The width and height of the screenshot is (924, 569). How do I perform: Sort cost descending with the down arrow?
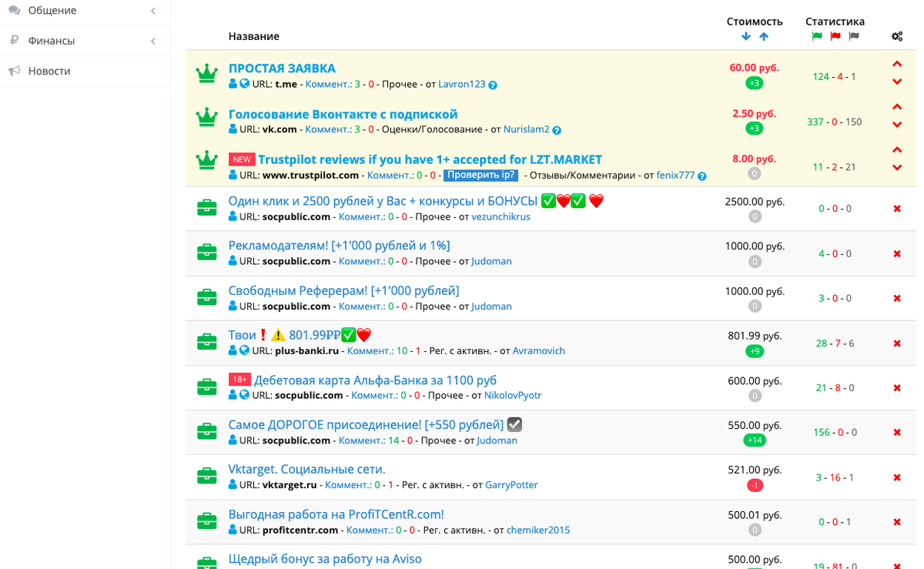745,36
